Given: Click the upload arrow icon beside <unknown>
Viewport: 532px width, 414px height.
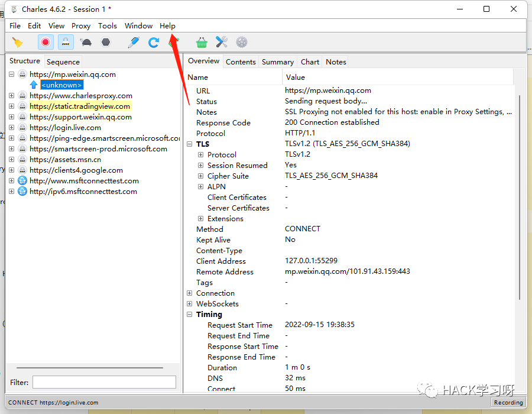Looking at the screenshot, I should pos(34,85).
